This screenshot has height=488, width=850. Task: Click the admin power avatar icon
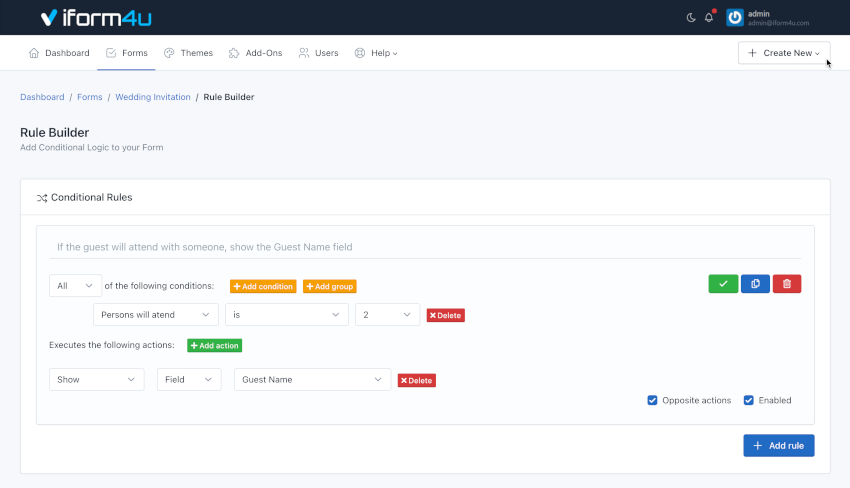[x=735, y=18]
